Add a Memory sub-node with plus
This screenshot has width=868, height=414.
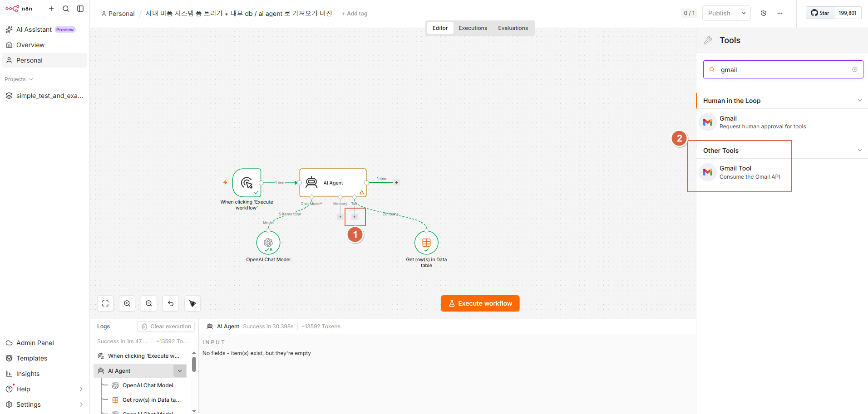point(340,217)
